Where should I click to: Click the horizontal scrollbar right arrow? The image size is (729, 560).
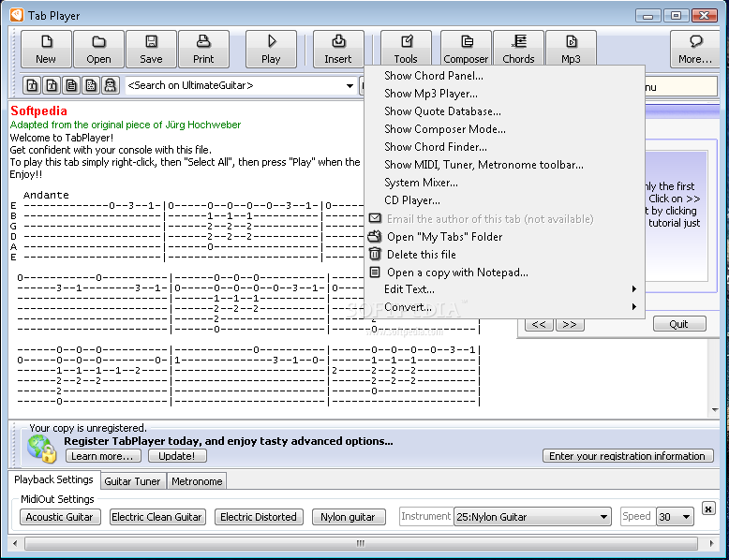point(711,543)
